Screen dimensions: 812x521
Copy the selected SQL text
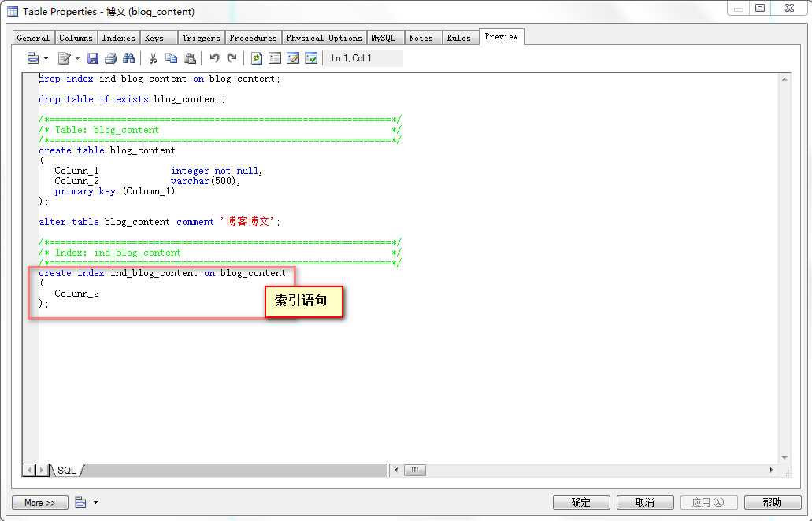point(171,58)
